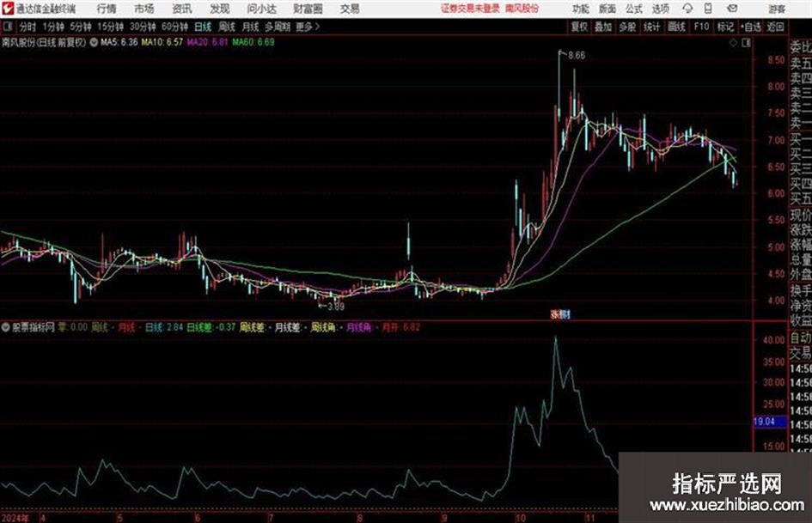Select the 日线 daily chart tab
812x523 pixels.
coord(203,27)
